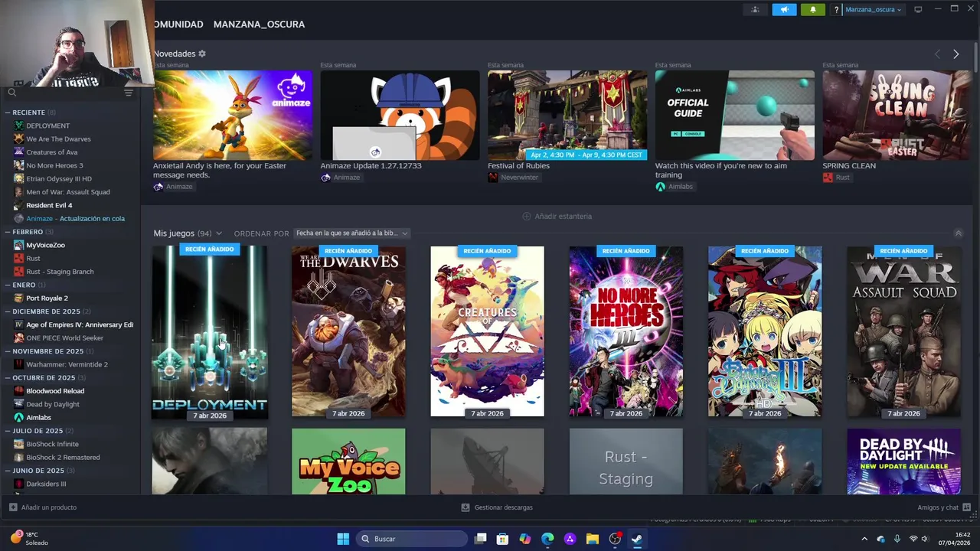The image size is (980, 551).
Task: Collapse the DICIEMBRE DE 2025 group
Action: (x=8, y=311)
